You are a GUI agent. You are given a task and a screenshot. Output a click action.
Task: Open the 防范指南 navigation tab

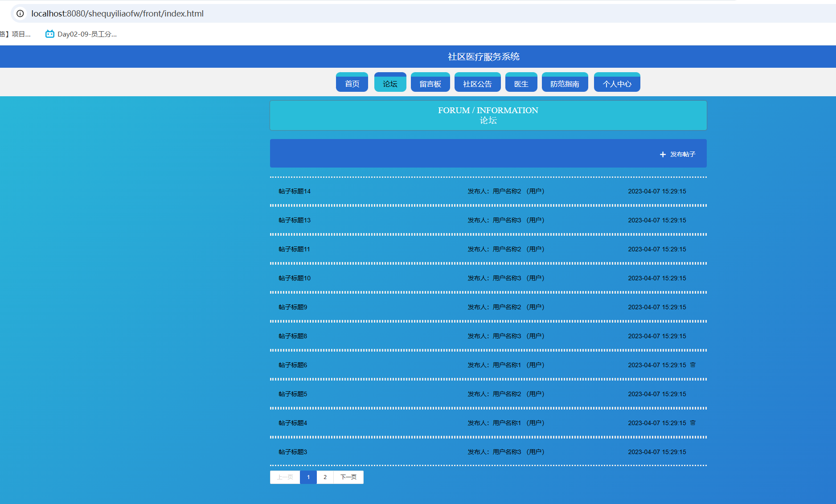tap(565, 82)
